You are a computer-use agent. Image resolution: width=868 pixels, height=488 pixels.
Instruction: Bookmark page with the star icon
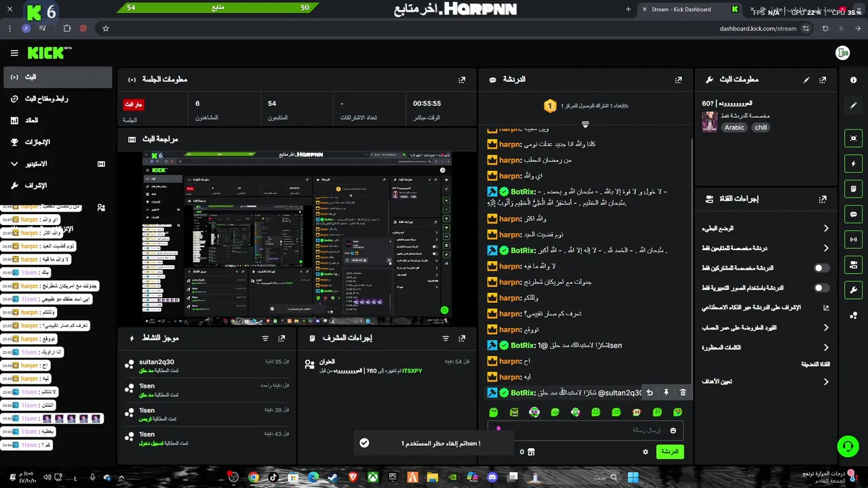click(x=106, y=28)
